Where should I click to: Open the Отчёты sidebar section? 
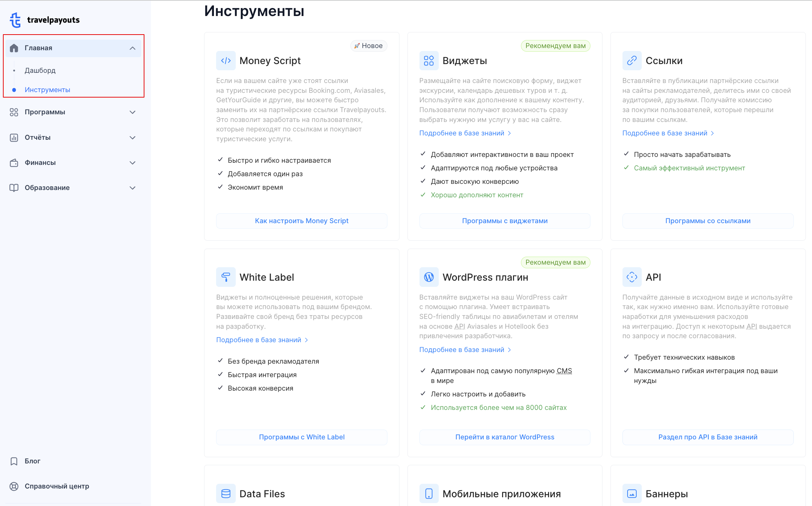[73, 138]
